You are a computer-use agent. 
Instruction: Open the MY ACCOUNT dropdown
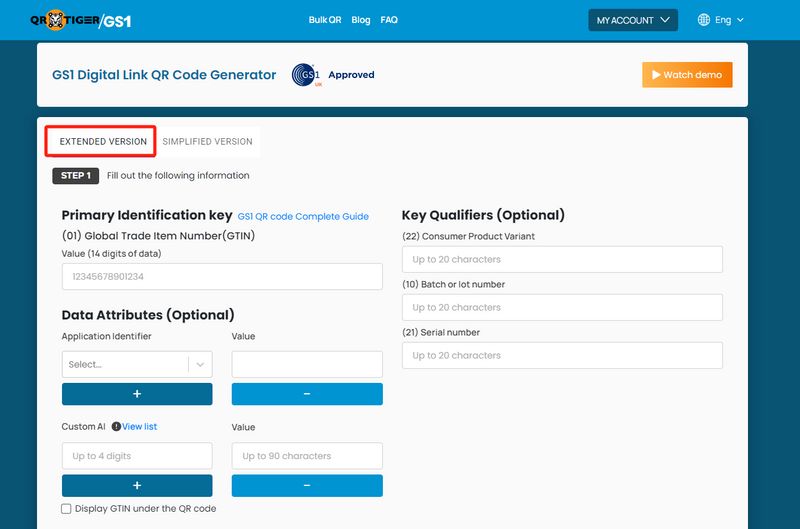click(633, 20)
